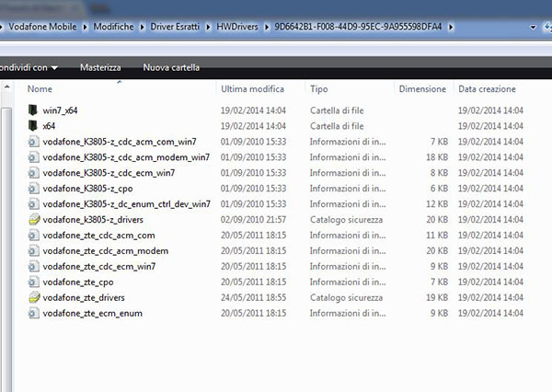Expand the arrow after Driver Esratti breadcrumb

208,26
